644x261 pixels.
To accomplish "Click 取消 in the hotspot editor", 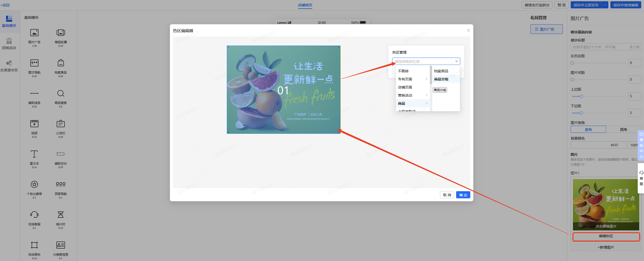I will (447, 195).
